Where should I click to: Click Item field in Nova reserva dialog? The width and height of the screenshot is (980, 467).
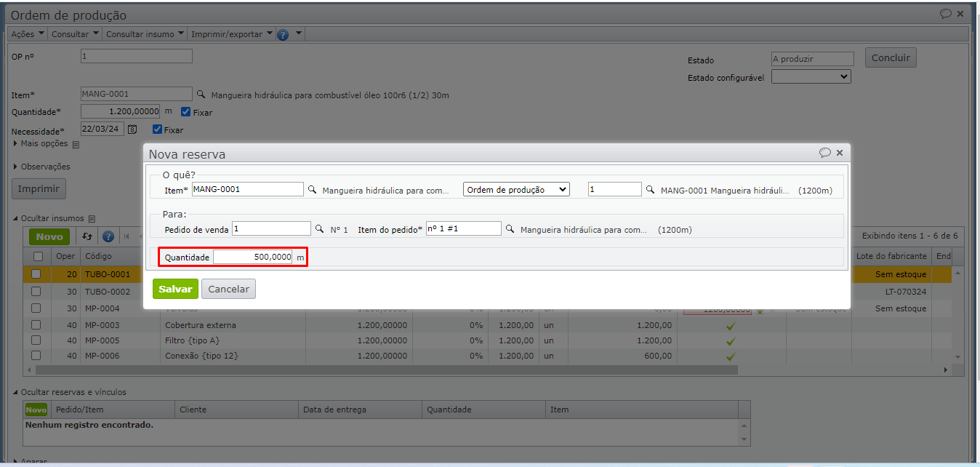247,189
